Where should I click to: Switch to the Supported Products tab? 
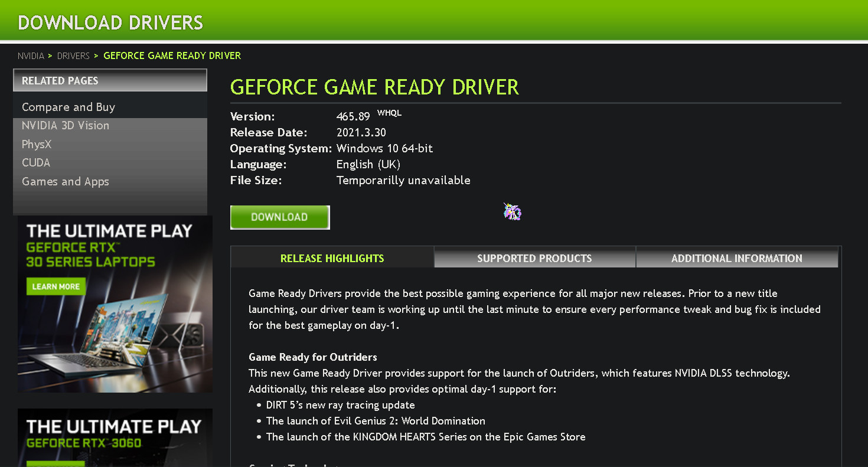pyautogui.click(x=534, y=258)
